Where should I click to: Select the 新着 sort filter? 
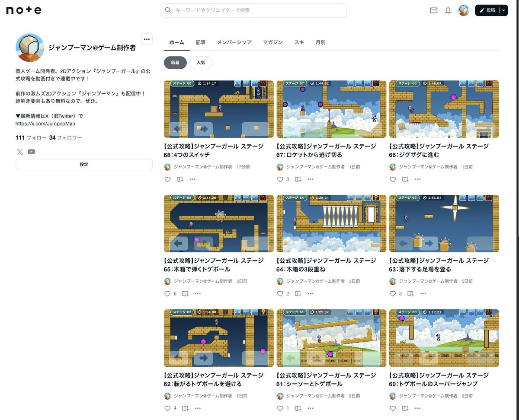(x=175, y=63)
